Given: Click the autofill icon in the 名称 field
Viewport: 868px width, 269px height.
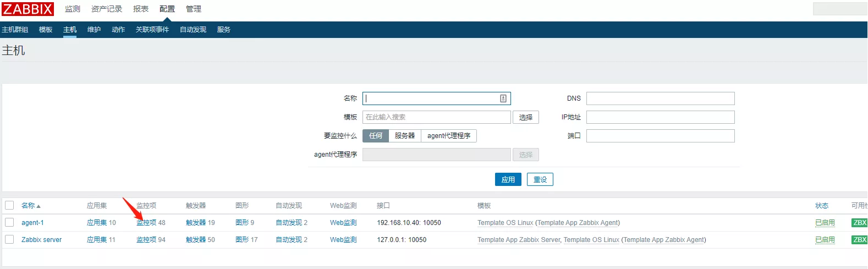Looking at the screenshot, I should [503, 98].
